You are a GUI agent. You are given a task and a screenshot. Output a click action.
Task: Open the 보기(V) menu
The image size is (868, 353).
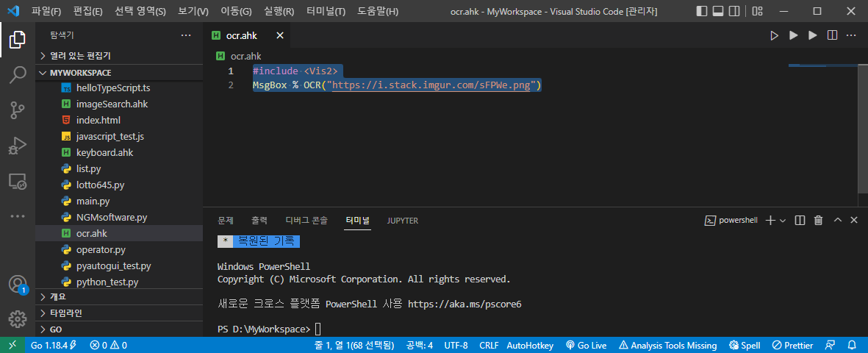194,11
